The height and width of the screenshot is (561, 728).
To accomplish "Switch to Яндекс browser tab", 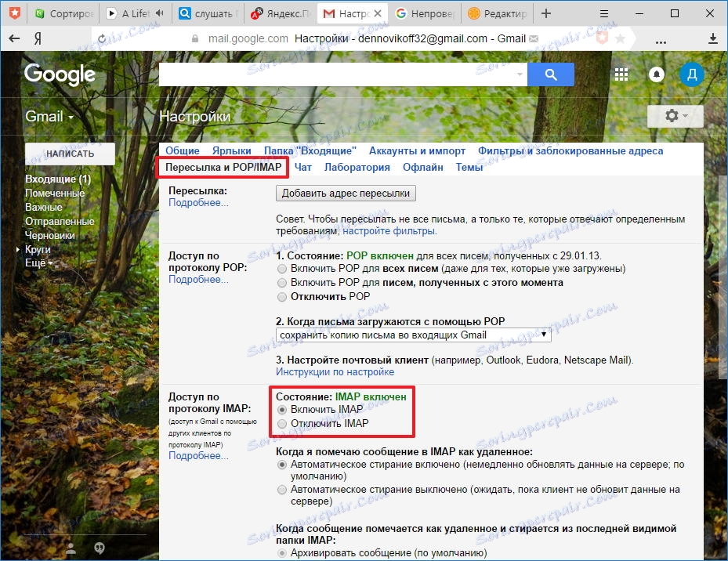I will [280, 13].
